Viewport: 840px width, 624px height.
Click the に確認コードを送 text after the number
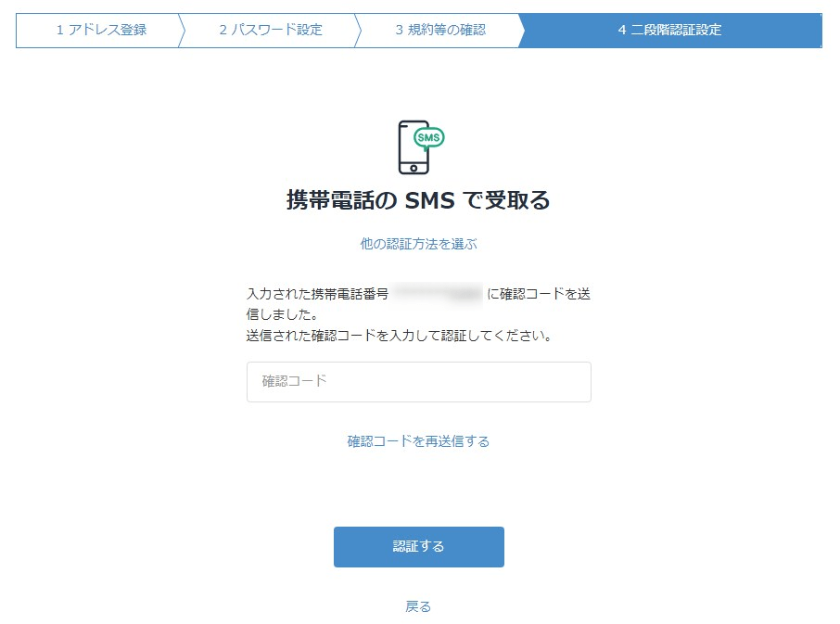[x=539, y=294]
